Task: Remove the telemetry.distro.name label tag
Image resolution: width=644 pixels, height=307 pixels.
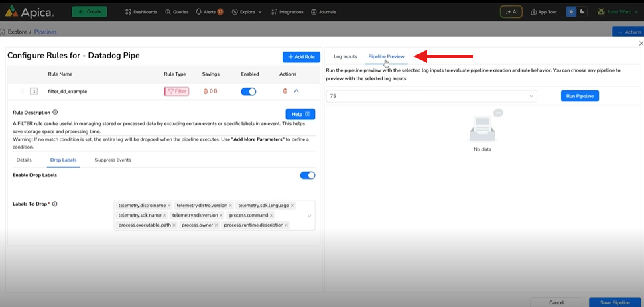Action: coord(169,205)
